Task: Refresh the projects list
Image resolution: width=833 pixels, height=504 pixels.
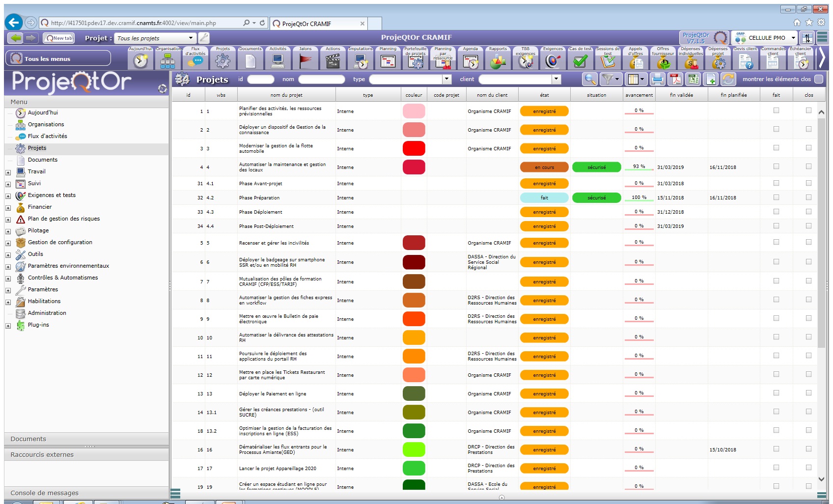Action: 728,79
